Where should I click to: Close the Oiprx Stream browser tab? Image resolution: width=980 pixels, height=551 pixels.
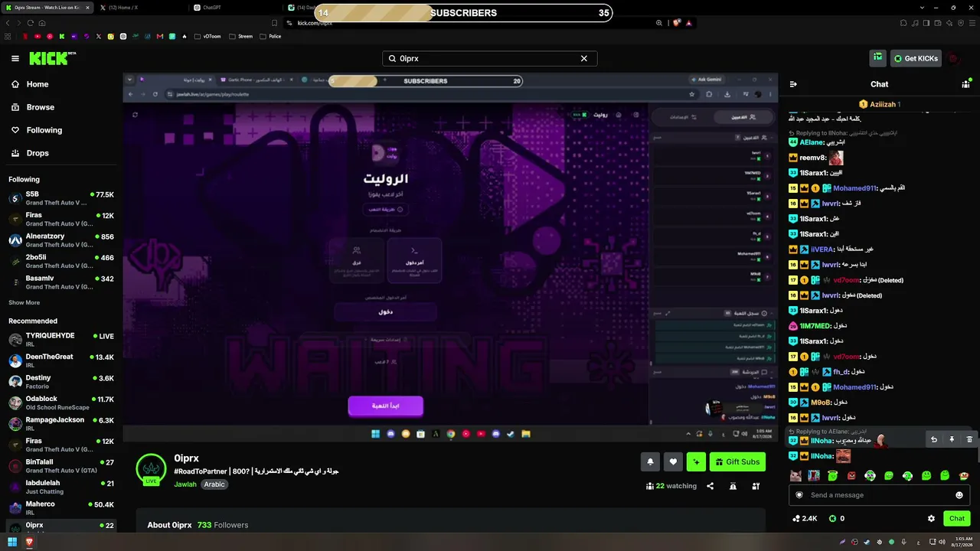point(88,8)
